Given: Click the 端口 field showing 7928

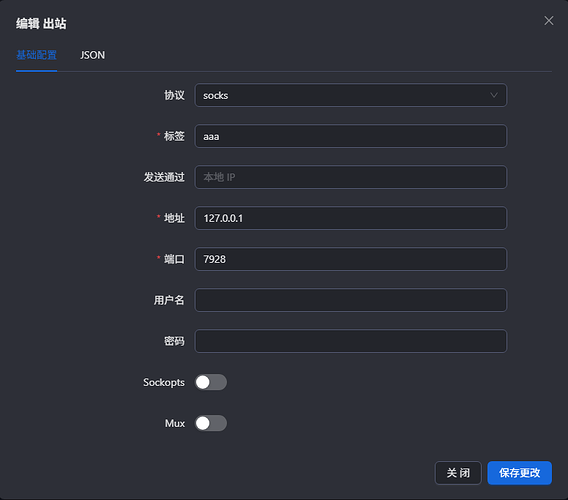Looking at the screenshot, I should (x=351, y=259).
